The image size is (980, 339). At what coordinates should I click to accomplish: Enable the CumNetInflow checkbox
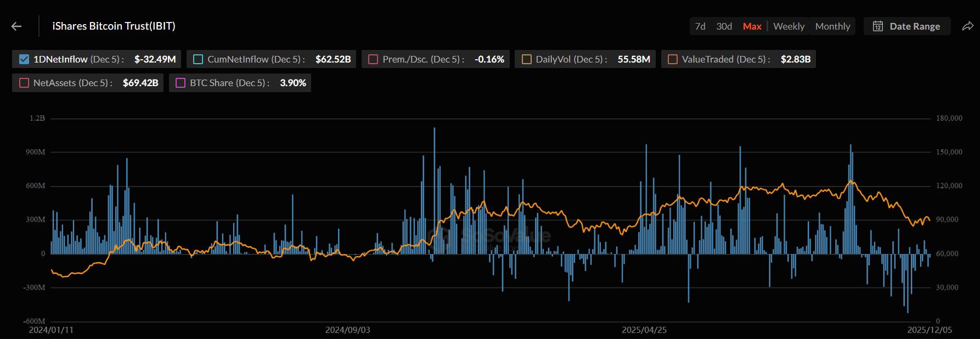click(x=198, y=59)
